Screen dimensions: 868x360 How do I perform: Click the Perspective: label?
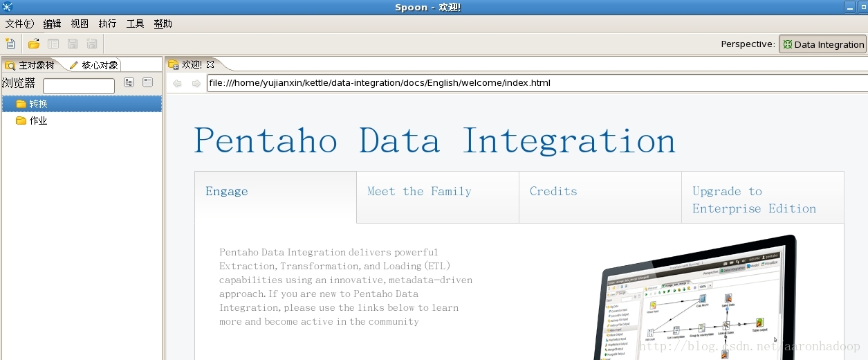point(748,44)
